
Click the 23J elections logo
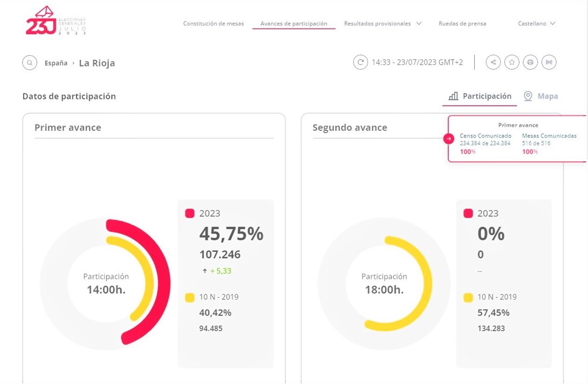55,21
